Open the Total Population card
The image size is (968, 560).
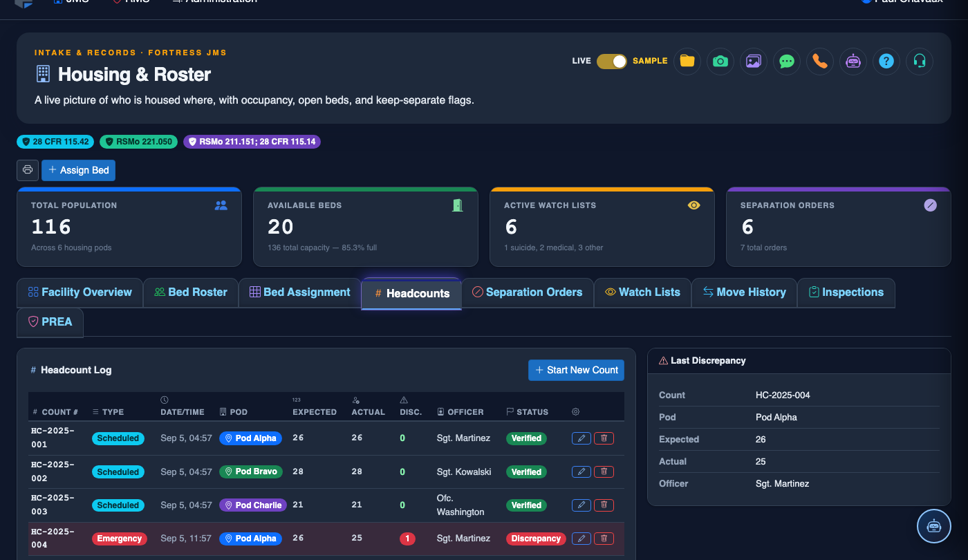pos(129,227)
